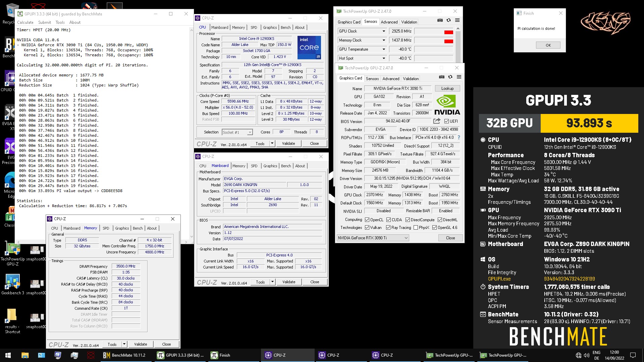This screenshot has height=362, width=644.
Task: Click the Lookup button in GPU-Z
Action: (447, 88)
